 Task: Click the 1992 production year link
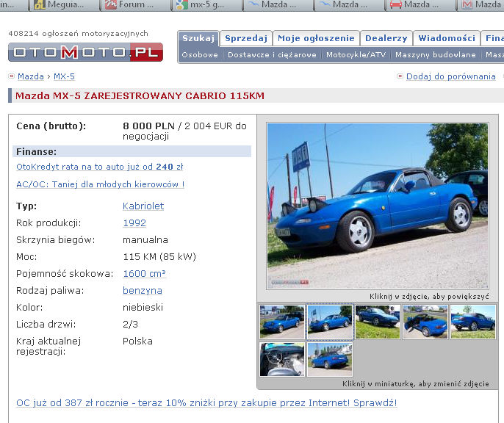(x=134, y=223)
